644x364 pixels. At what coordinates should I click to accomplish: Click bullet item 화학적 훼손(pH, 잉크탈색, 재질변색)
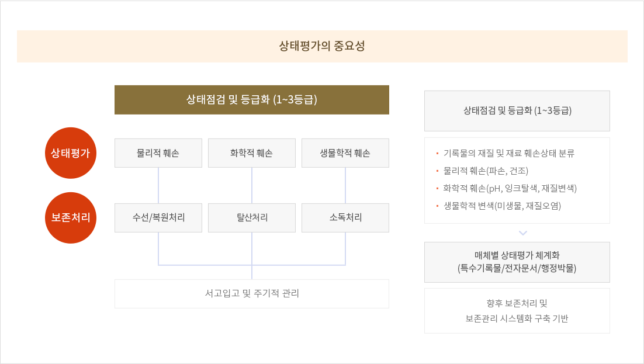coord(510,188)
